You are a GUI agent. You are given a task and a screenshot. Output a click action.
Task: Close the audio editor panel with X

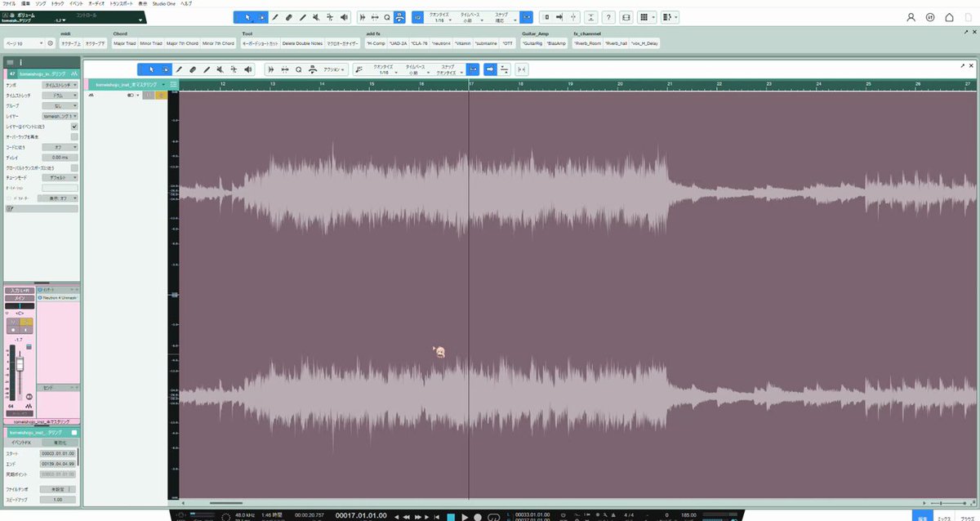(973, 65)
